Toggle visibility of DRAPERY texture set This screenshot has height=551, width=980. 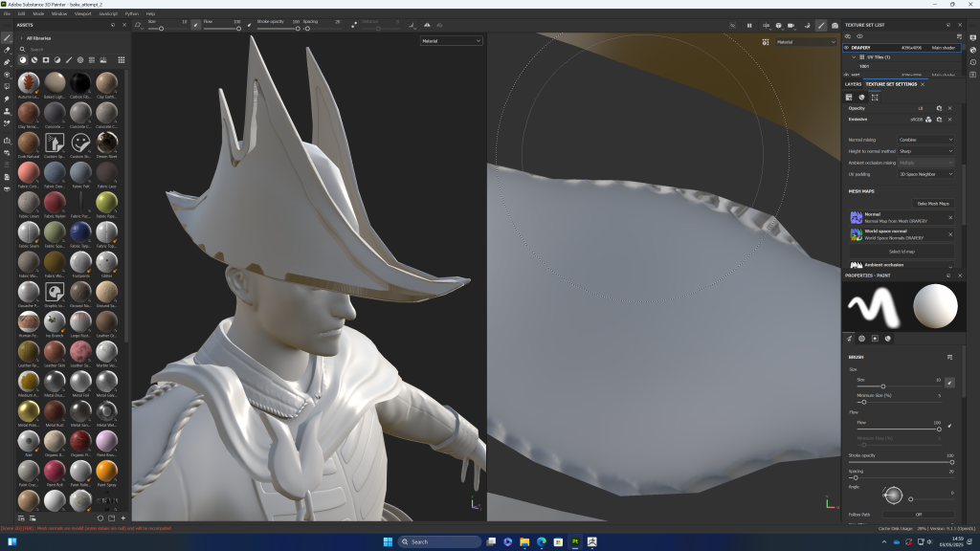[x=847, y=47]
